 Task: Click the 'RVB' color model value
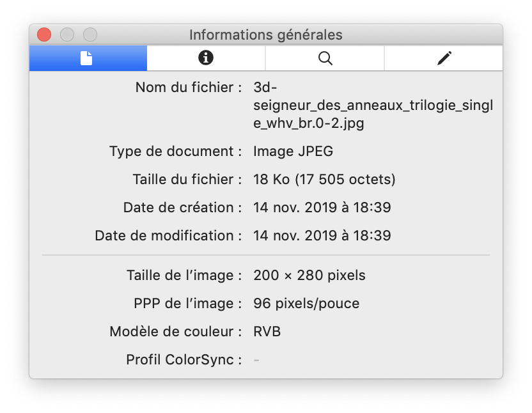[x=267, y=332]
